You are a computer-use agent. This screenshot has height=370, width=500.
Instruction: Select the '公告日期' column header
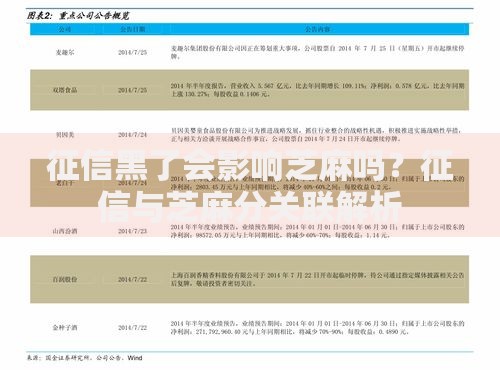(x=132, y=29)
